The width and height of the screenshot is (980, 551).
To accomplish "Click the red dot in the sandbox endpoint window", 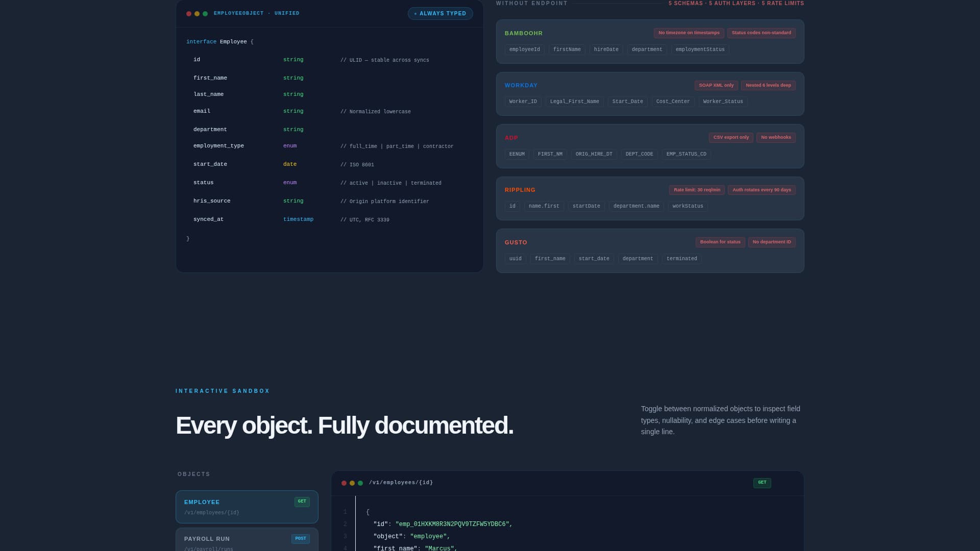I will point(344,483).
